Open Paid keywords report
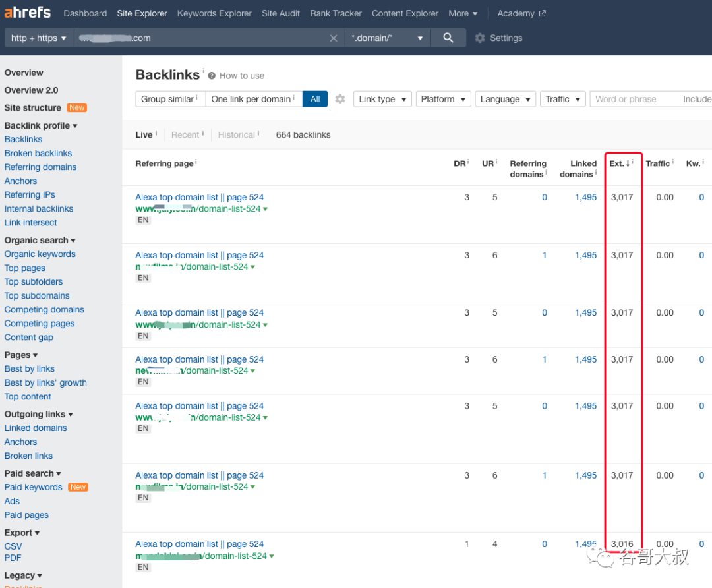 tap(33, 487)
